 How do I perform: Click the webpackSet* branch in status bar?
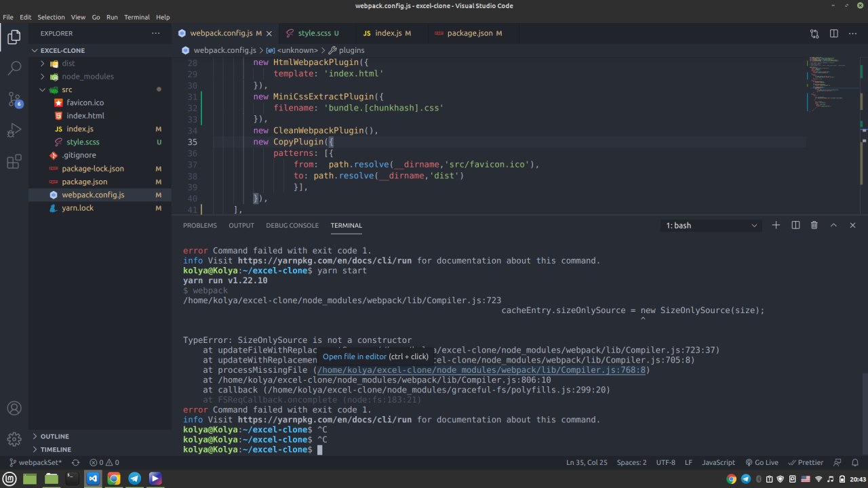click(35, 462)
